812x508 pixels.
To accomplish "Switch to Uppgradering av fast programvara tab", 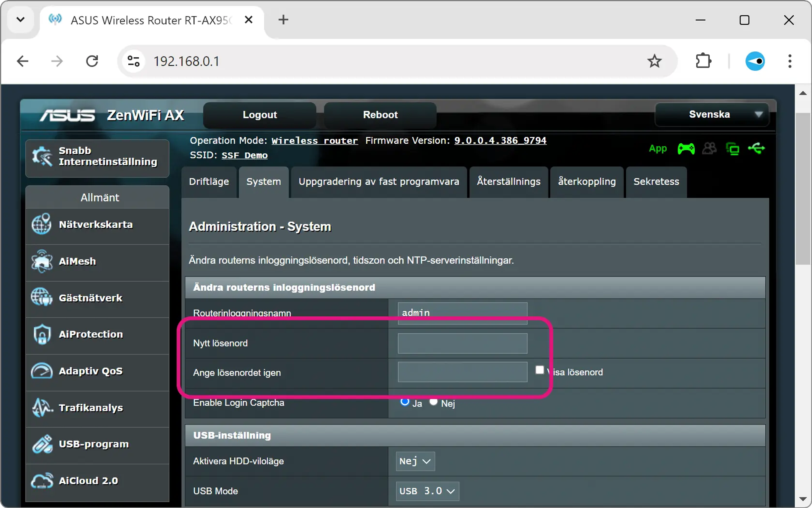I will [379, 182].
